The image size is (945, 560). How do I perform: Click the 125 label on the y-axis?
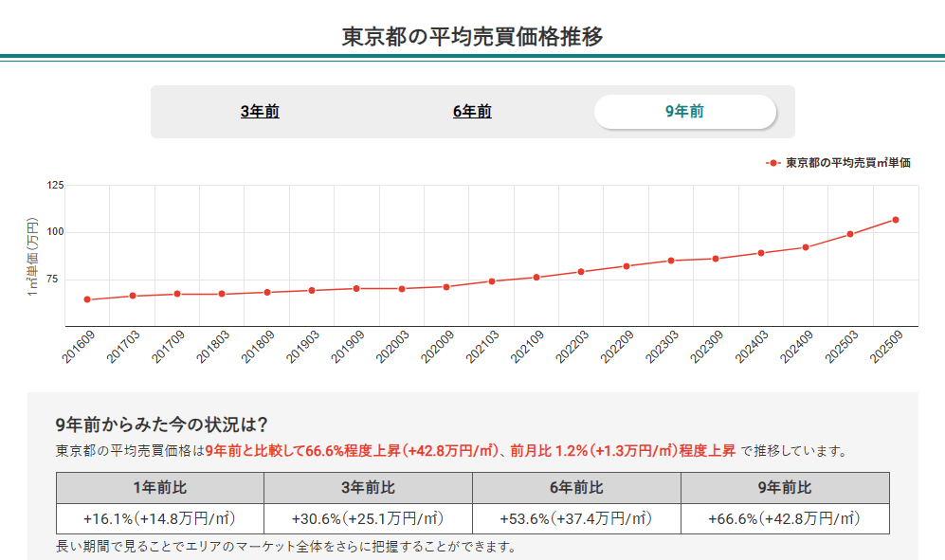pos(54,184)
